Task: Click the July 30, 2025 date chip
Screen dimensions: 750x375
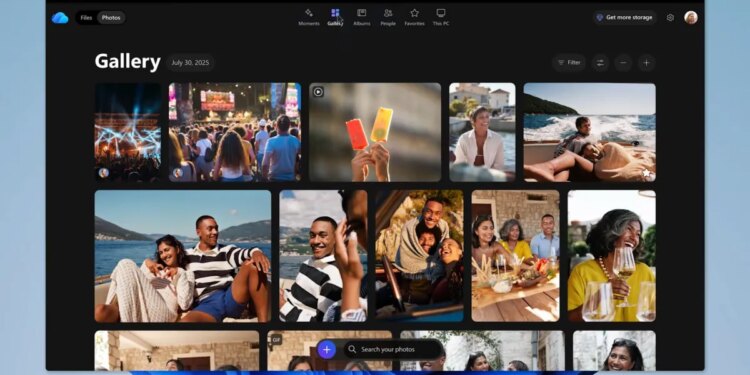Action: click(x=190, y=63)
